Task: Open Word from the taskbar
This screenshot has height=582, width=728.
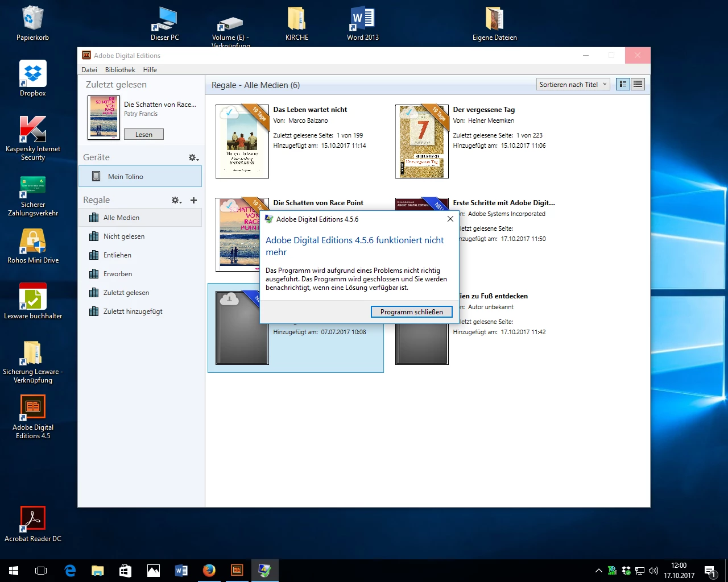Action: click(181, 571)
